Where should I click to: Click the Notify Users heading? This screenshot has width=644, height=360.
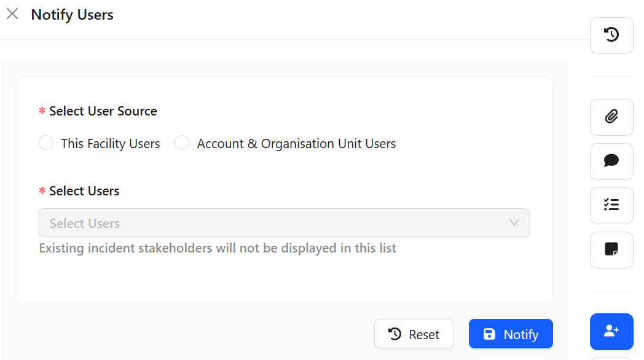[72, 15]
